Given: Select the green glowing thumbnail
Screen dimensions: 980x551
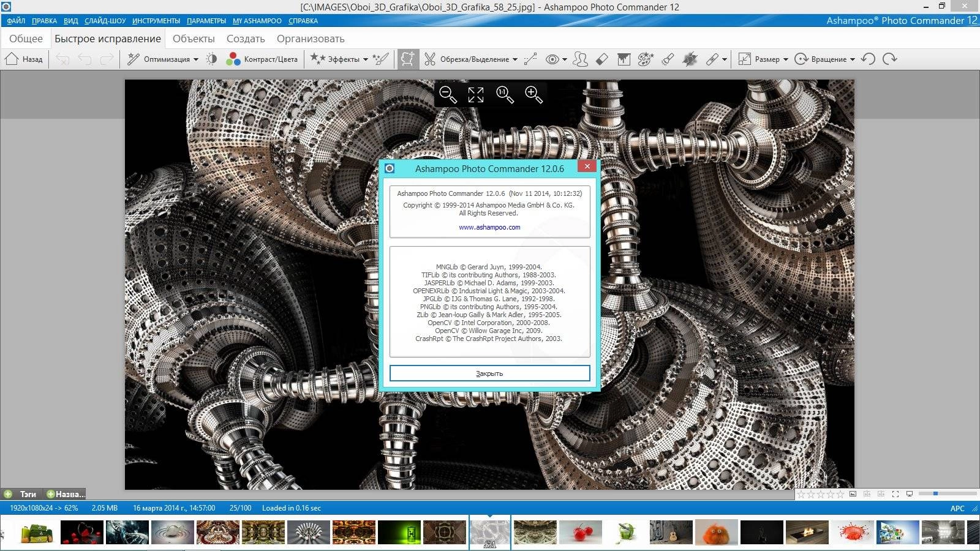Looking at the screenshot, I should 399,533.
